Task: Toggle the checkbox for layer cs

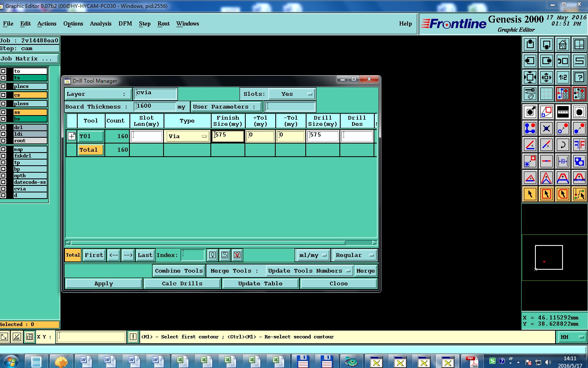Action: (x=3, y=95)
